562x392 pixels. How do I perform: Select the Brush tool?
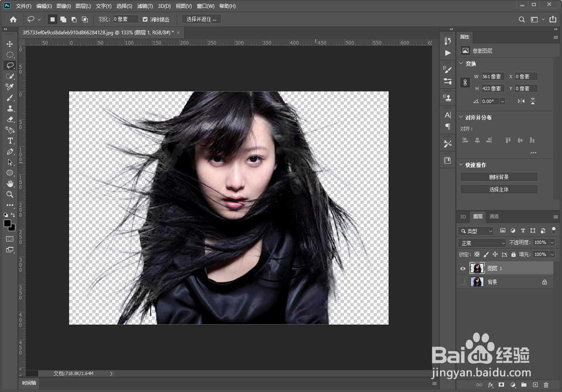tap(10, 98)
